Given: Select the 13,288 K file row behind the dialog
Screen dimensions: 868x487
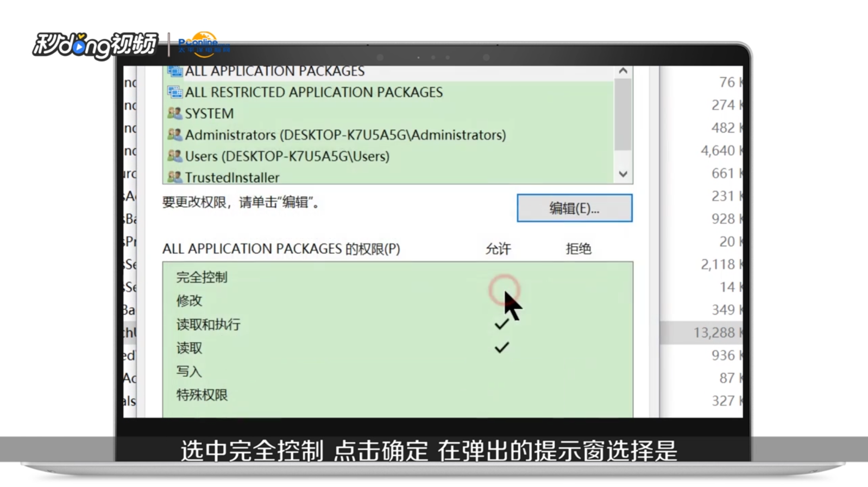Looking at the screenshot, I should [x=701, y=332].
